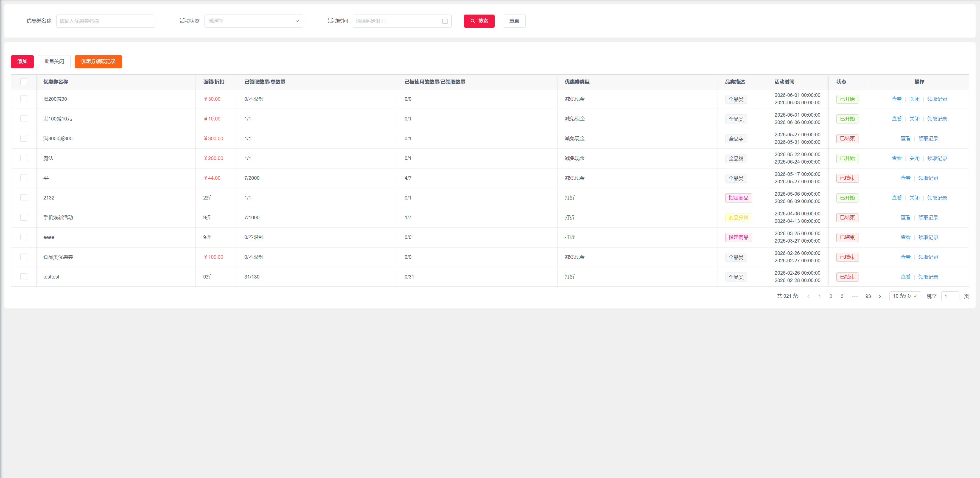Viewport: 980px width, 478px height.
Task: Open the activity time date range picker
Action: point(402,21)
